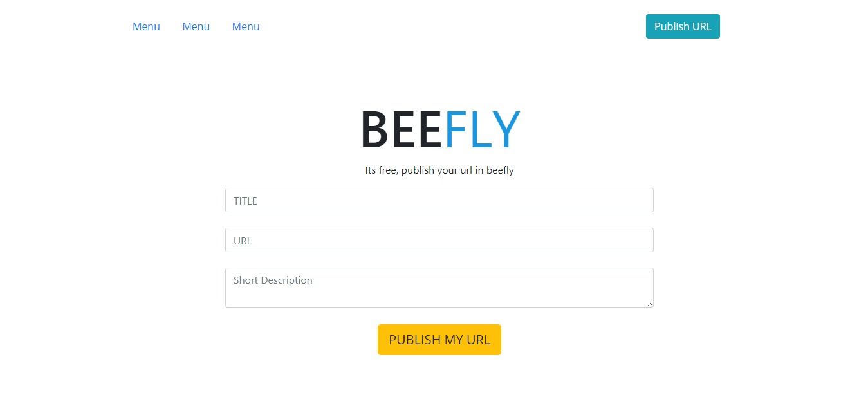Select the Short Description placeholder text

coord(273,280)
